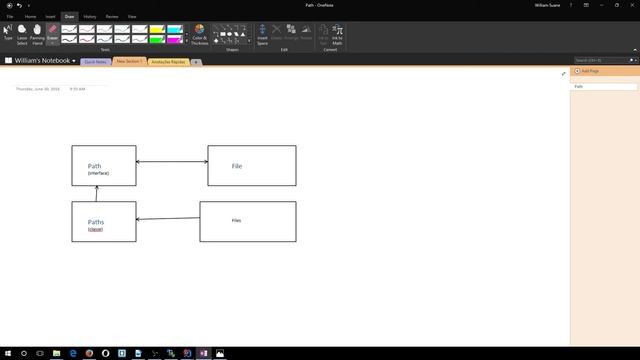Expand the page with full-page view arrow
Image resolution: width=640 pixels, height=360 pixels.
(x=564, y=74)
